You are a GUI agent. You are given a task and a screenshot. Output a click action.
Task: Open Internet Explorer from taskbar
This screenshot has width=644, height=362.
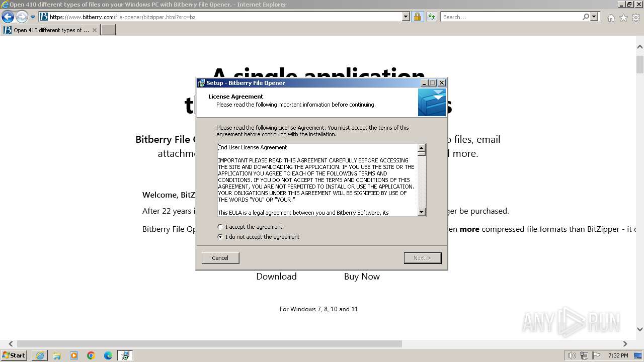[x=40, y=355]
